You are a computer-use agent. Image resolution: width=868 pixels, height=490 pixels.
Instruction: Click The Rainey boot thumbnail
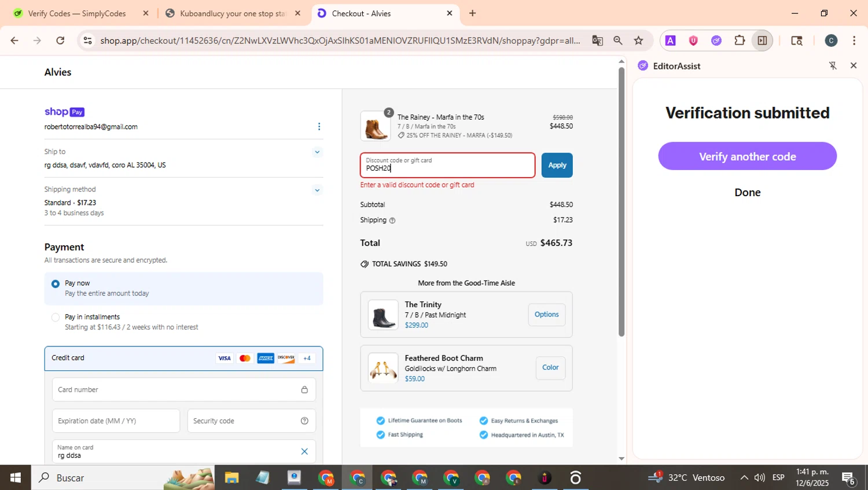[x=376, y=126]
